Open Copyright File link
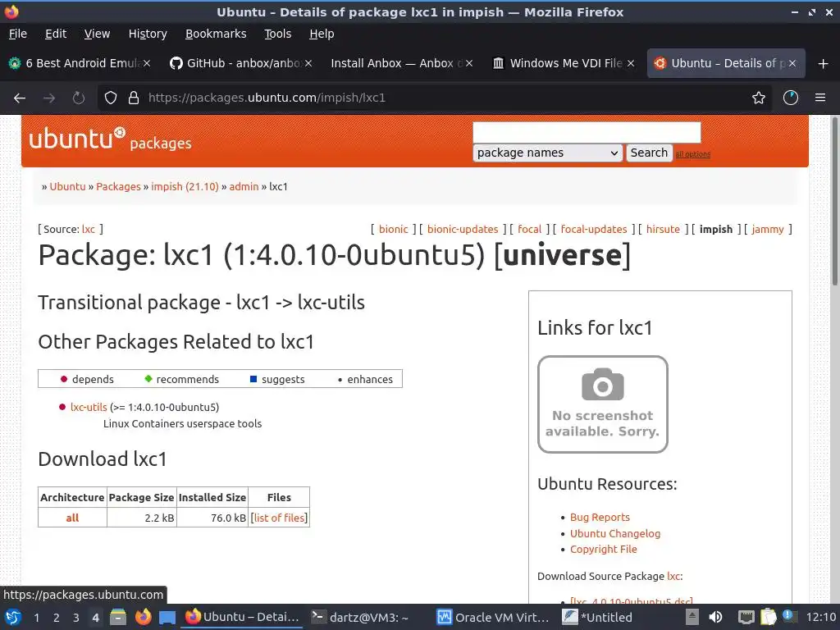Image resolution: width=840 pixels, height=630 pixels. coord(603,549)
